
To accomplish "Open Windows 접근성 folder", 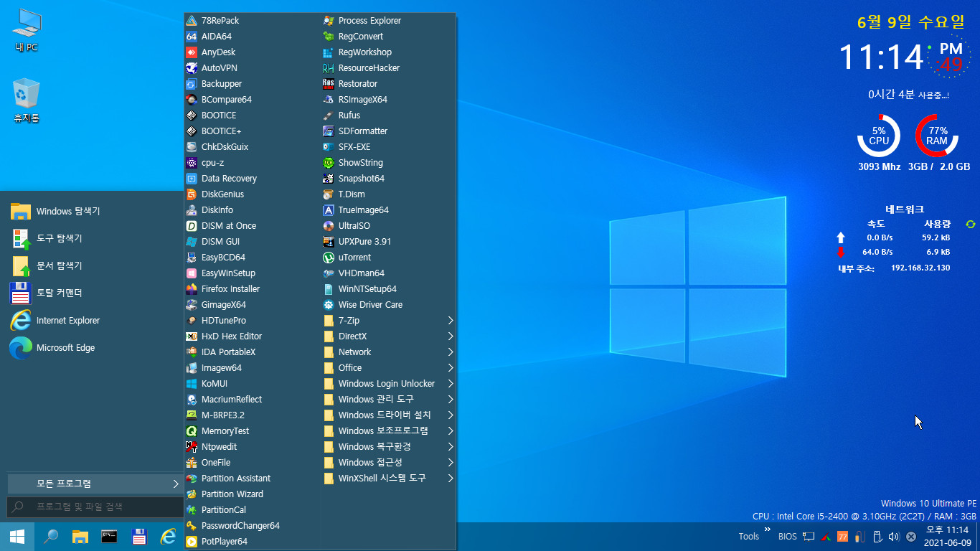I will pos(388,463).
